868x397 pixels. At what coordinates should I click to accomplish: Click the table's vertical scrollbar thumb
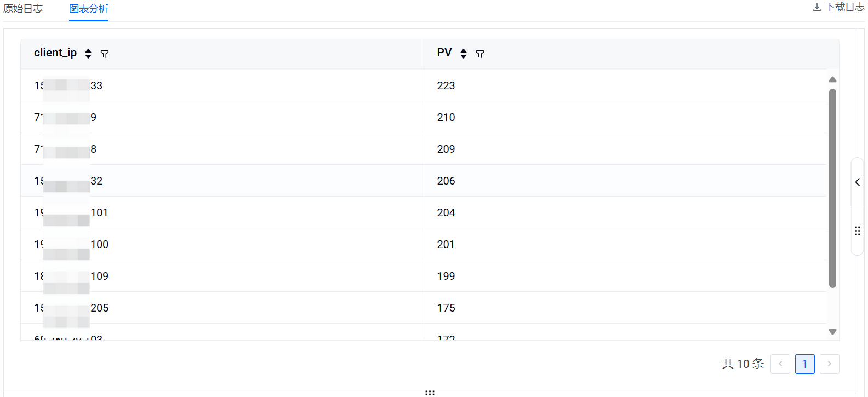click(832, 188)
